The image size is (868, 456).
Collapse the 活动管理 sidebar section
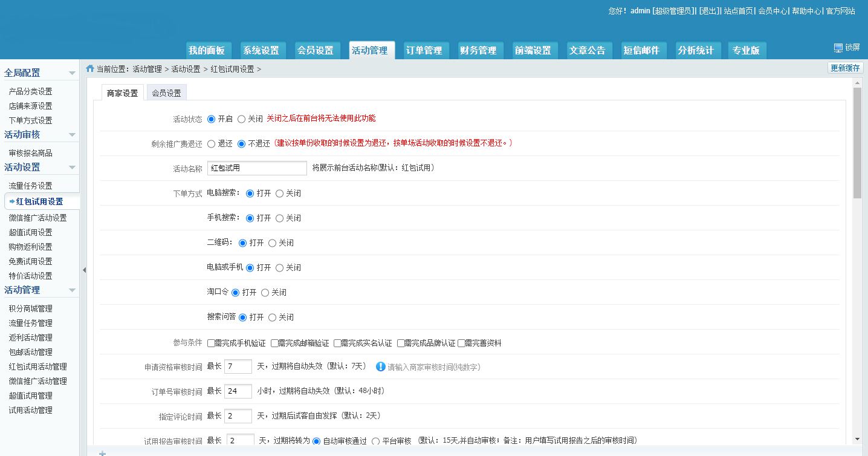tap(72, 290)
